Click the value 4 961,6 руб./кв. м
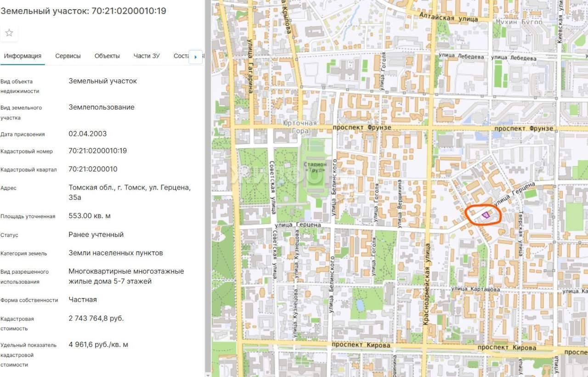The height and width of the screenshot is (377, 588). [x=98, y=344]
